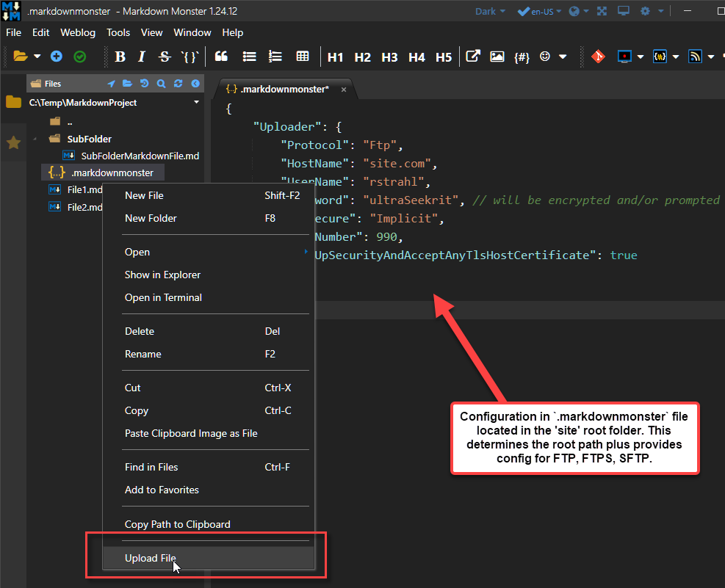Collapse the SubFolder tree node
Viewport: 725px width, 588px height.
(35, 139)
